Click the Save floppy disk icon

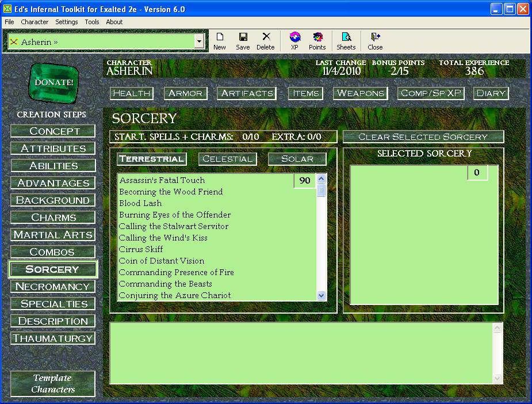click(243, 41)
